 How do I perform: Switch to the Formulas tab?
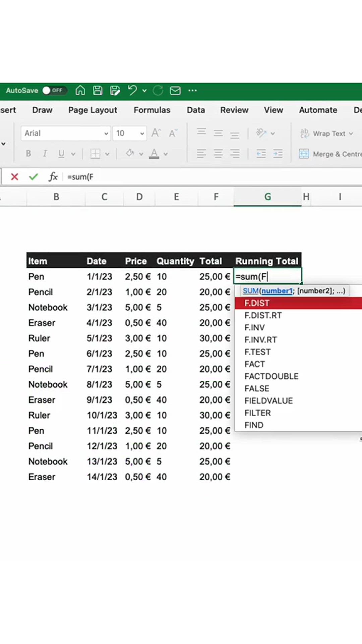pyautogui.click(x=152, y=110)
